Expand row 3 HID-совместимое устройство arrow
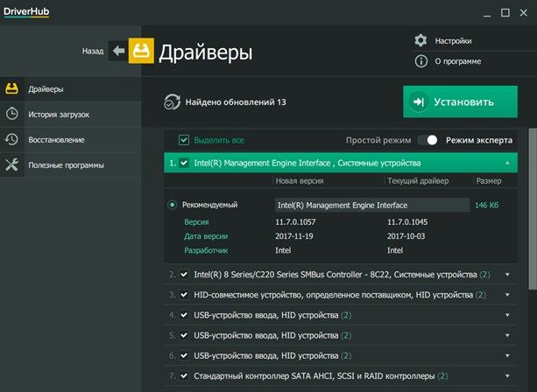This screenshot has width=537, height=392. [507, 295]
